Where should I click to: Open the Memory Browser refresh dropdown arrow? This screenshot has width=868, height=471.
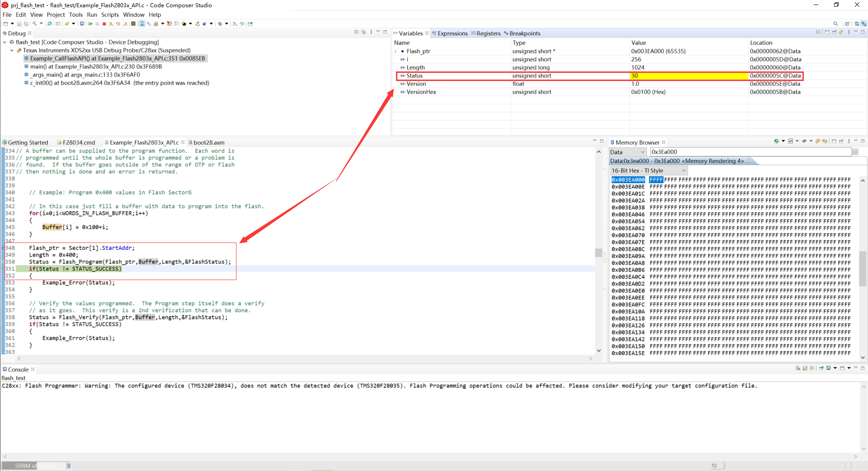pos(783,141)
